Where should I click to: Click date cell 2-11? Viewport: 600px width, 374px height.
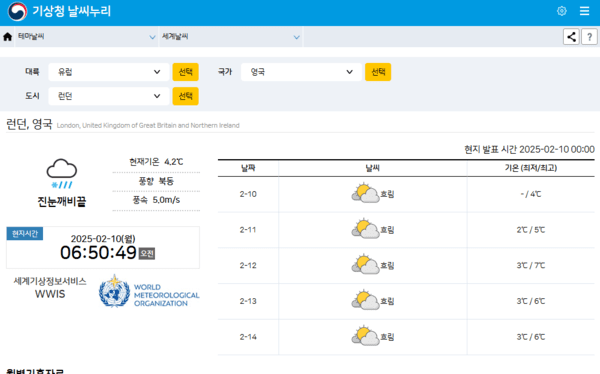pos(248,230)
